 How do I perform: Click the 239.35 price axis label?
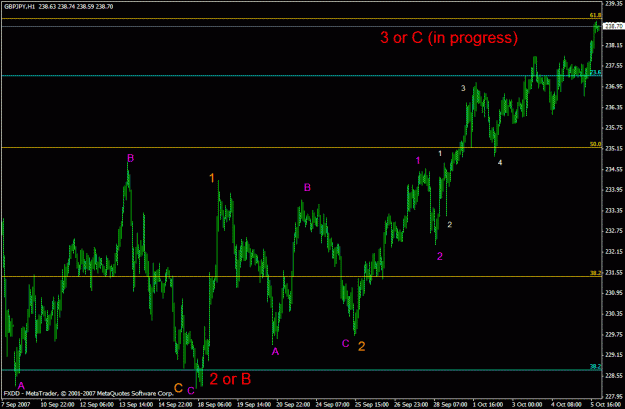(614, 4)
